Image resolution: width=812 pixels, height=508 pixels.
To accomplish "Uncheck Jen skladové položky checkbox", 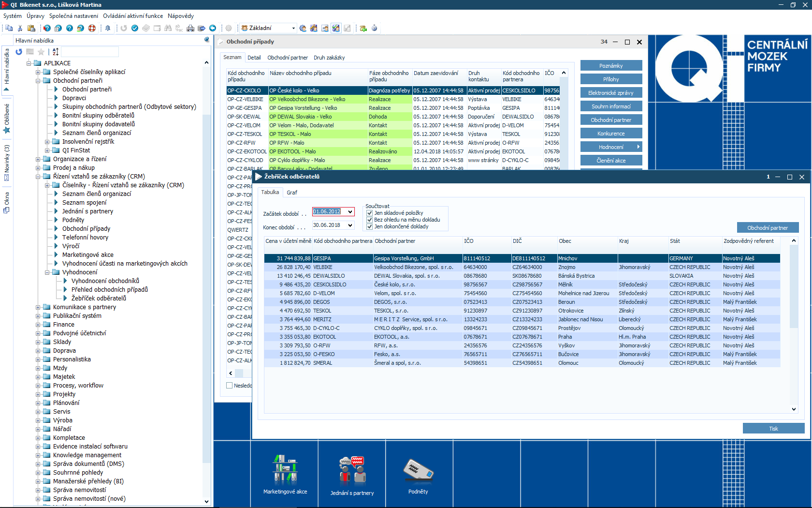I will (x=370, y=213).
